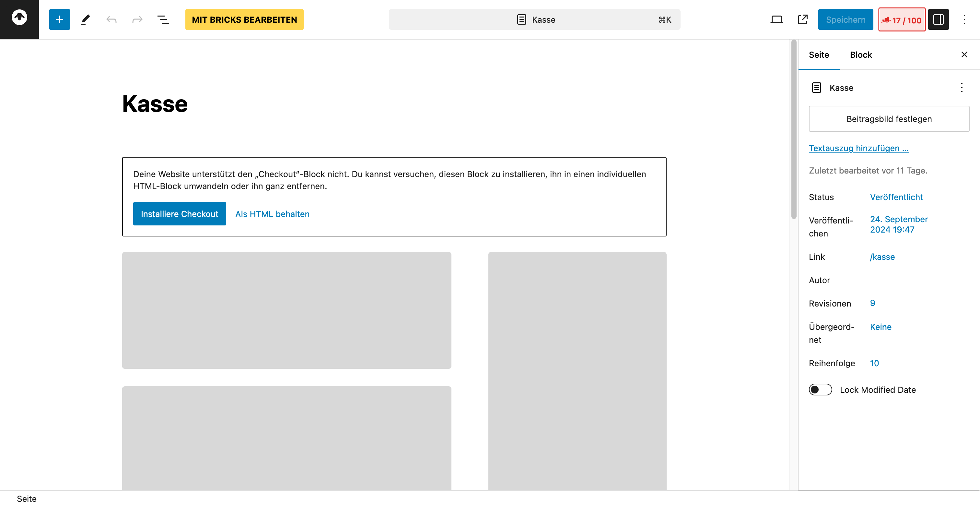Viewport: 980px width, 506px height.
Task: Click the editor vertical scrollbar
Action: point(794,129)
